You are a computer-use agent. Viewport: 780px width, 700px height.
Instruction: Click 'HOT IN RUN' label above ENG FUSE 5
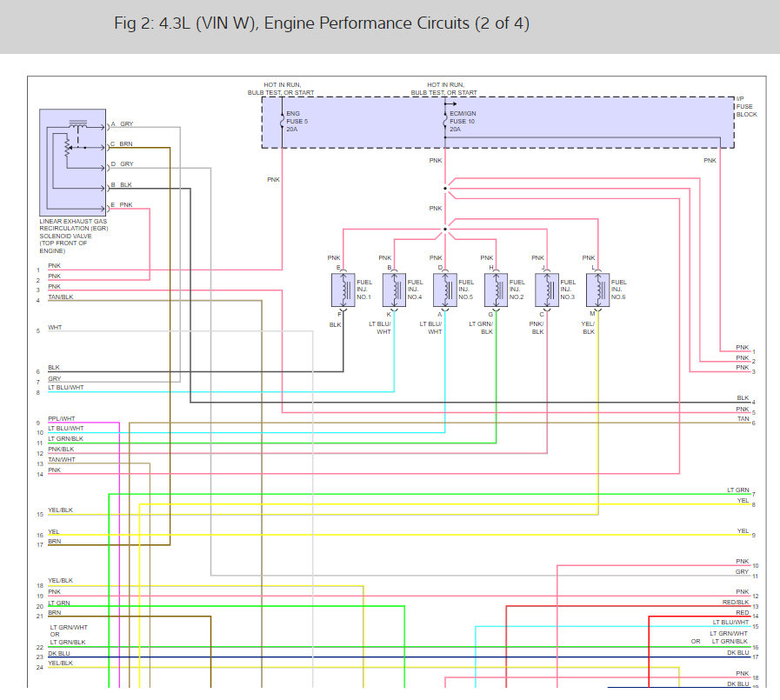[282, 85]
